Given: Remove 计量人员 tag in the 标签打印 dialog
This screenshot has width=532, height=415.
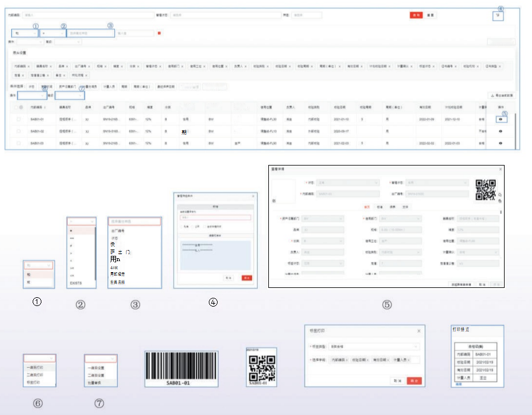Looking at the screenshot, I should tap(408, 360).
